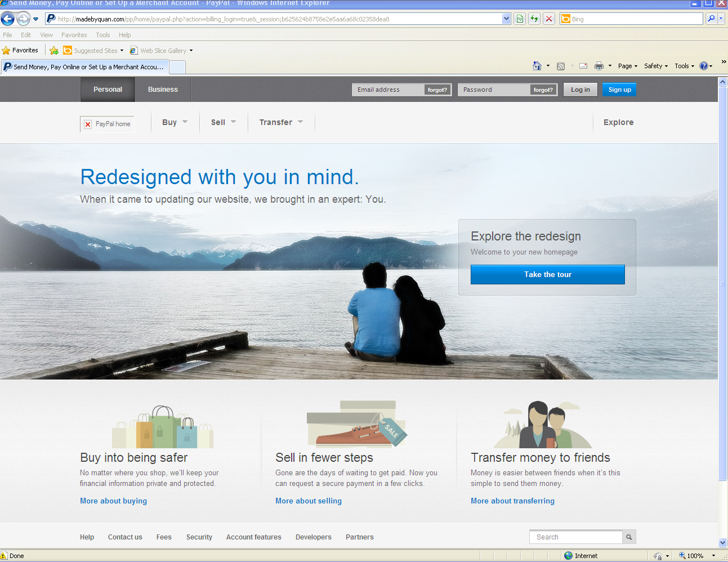Select the Send Money PayPal browser tab
This screenshot has width=728, height=562.
pos(84,67)
